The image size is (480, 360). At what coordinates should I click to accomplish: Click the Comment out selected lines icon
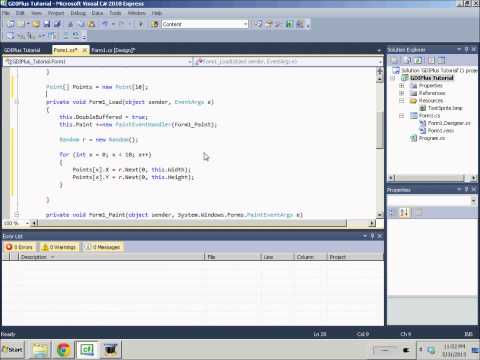66,36
